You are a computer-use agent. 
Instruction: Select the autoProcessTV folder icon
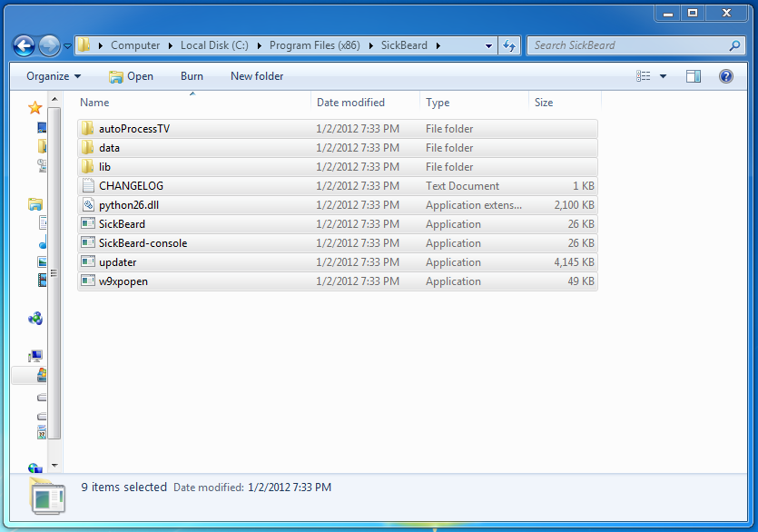(87, 129)
